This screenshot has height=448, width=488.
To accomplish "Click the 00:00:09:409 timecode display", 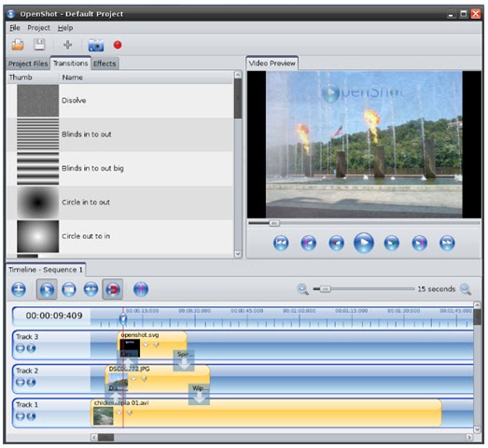I will coord(54,315).
